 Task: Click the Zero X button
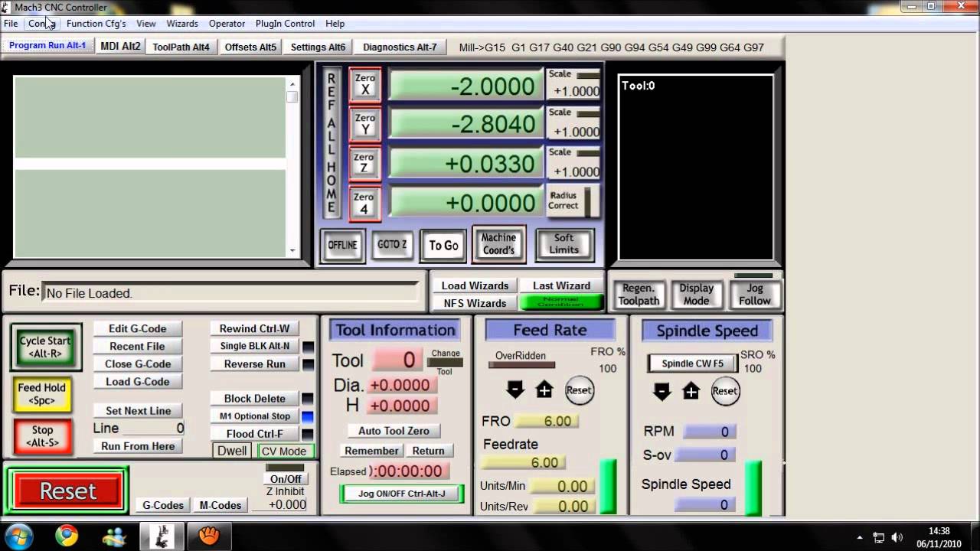coord(365,85)
